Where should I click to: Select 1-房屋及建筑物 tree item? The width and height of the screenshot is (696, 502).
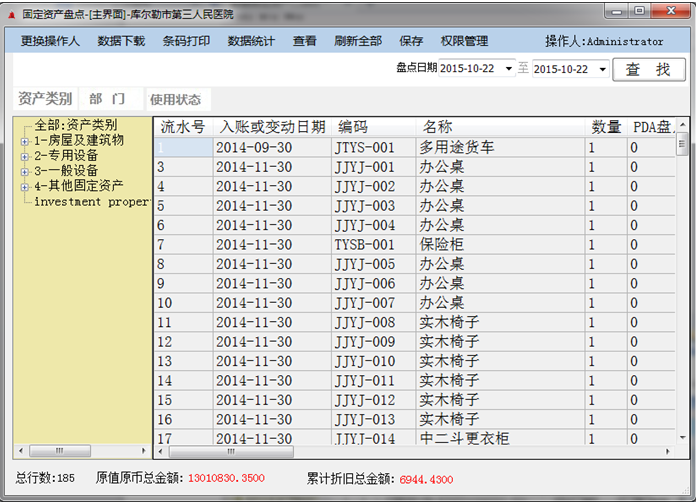(79, 140)
